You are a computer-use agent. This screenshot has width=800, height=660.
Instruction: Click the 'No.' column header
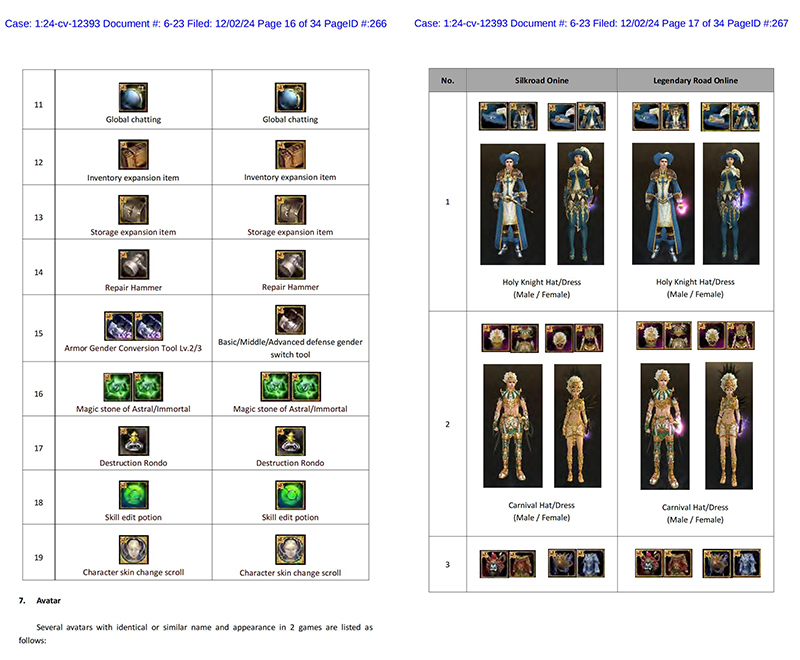[447, 81]
